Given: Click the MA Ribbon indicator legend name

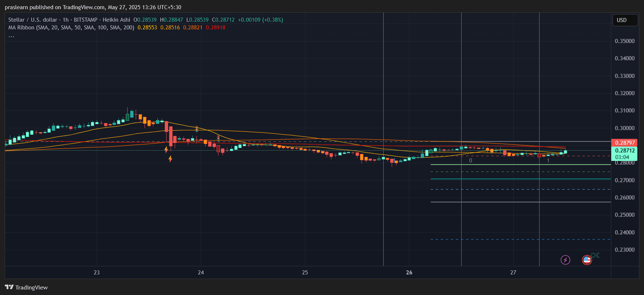Looking at the screenshot, I should coord(71,28).
